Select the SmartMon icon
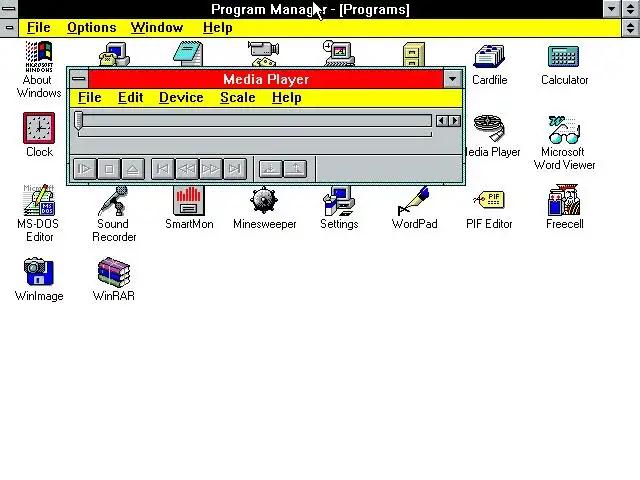This screenshot has width=640, height=480. point(189,201)
